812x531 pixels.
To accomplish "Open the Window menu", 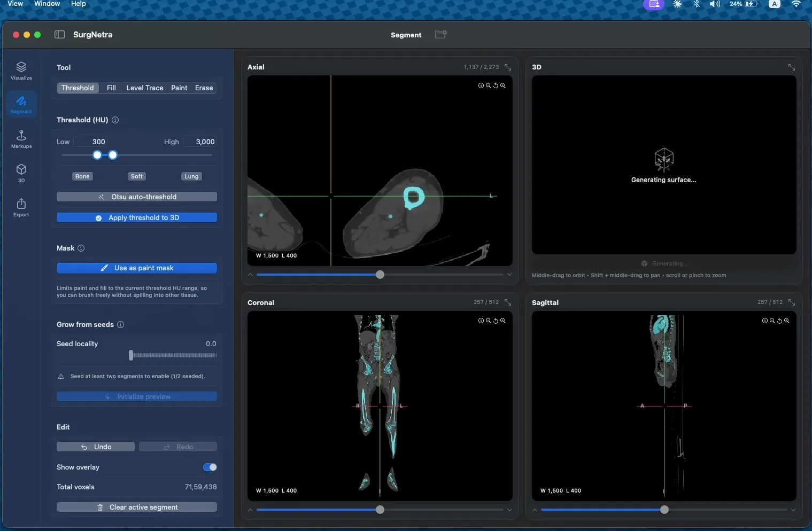I will coord(47,4).
